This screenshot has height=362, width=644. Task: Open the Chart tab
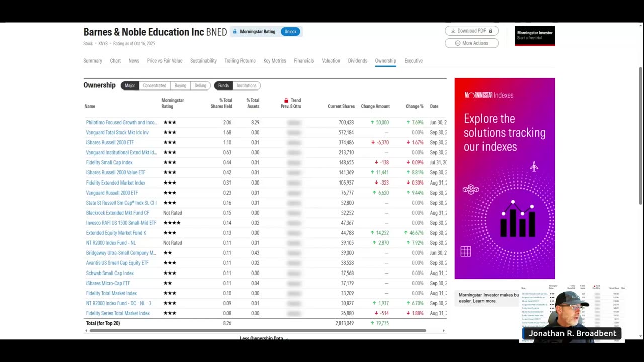[115, 61]
